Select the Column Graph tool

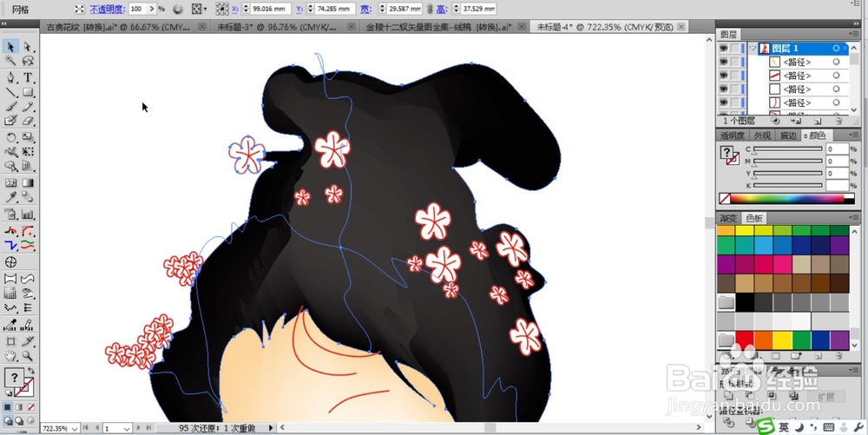28,214
